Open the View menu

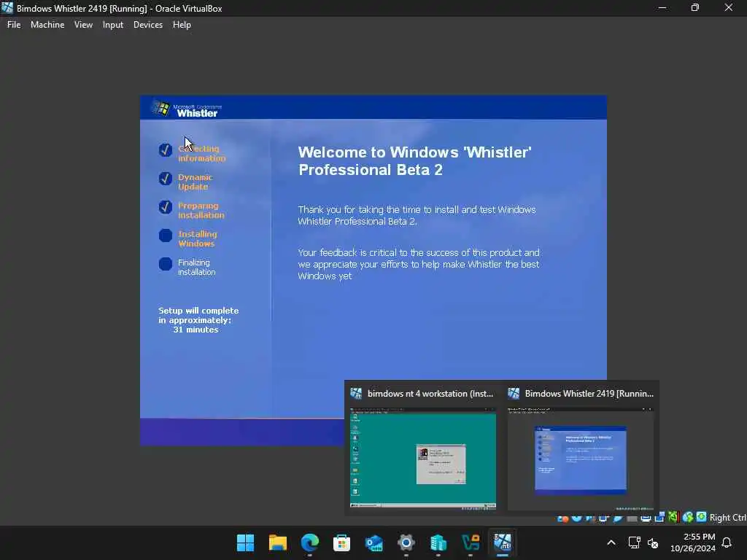click(83, 25)
